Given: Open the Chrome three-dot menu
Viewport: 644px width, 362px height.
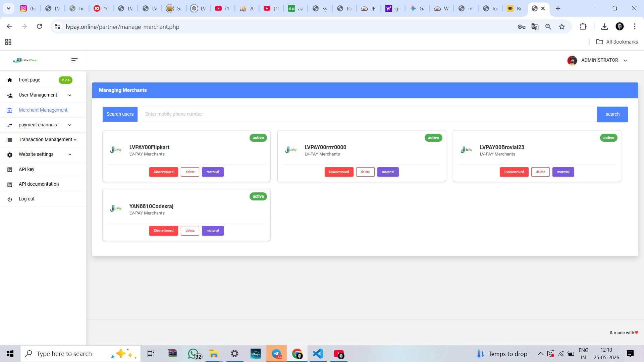Looking at the screenshot, I should coord(635,26).
